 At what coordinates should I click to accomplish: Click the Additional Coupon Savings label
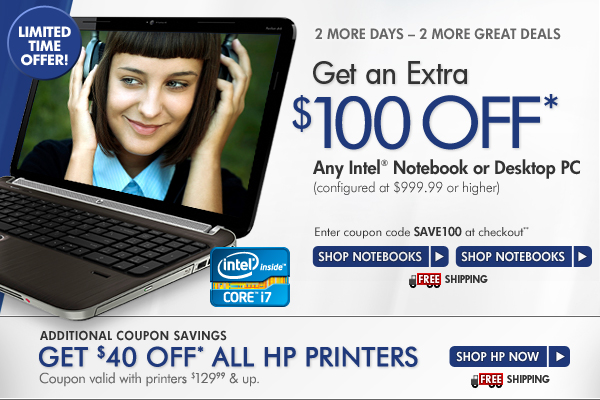point(133,336)
